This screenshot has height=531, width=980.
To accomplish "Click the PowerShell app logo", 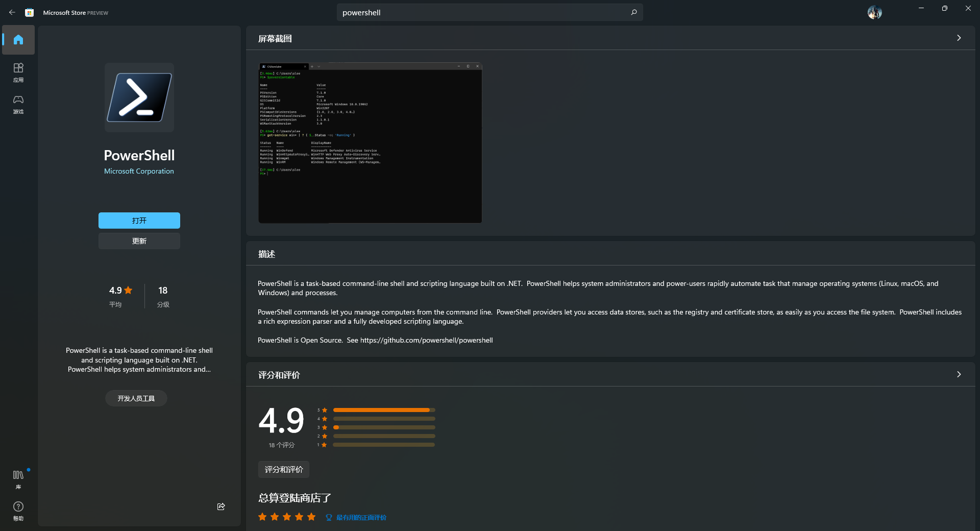I will (x=139, y=98).
